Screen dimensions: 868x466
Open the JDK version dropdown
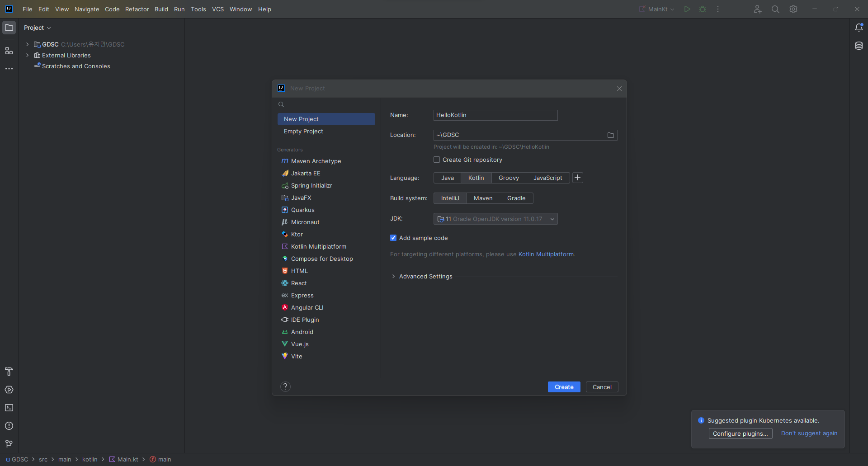click(x=495, y=219)
